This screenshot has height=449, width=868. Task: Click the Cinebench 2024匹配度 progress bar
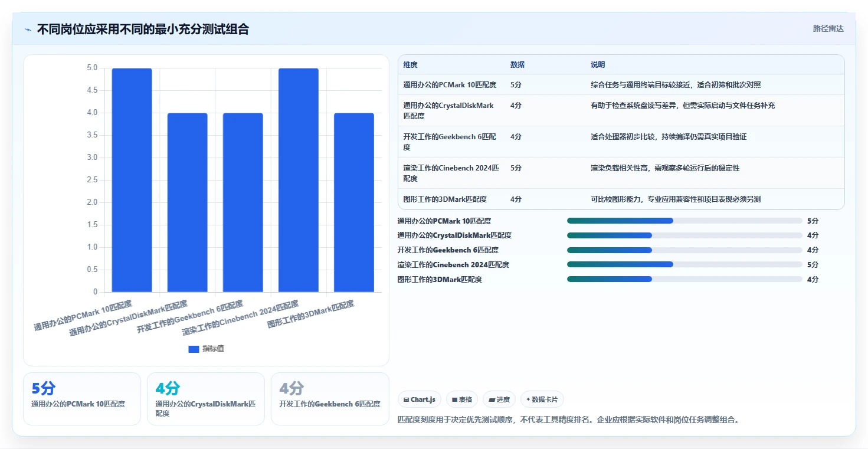click(684, 265)
